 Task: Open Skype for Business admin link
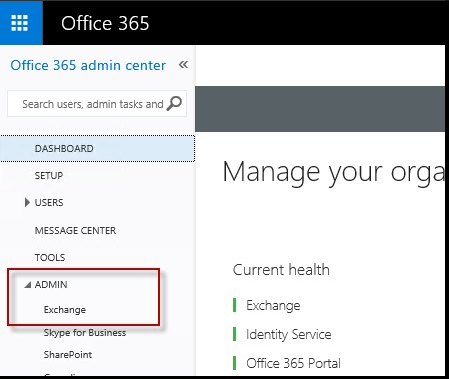click(x=85, y=333)
